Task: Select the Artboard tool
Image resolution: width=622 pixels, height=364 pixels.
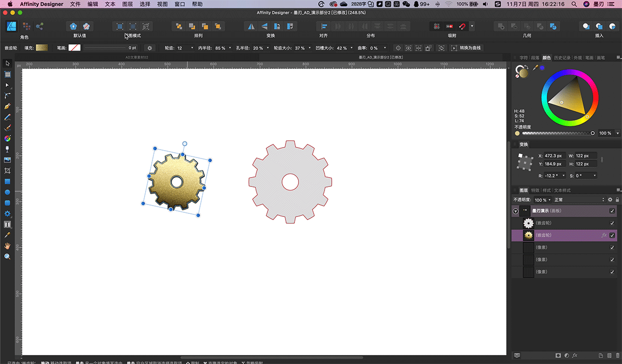Action: (x=7, y=74)
